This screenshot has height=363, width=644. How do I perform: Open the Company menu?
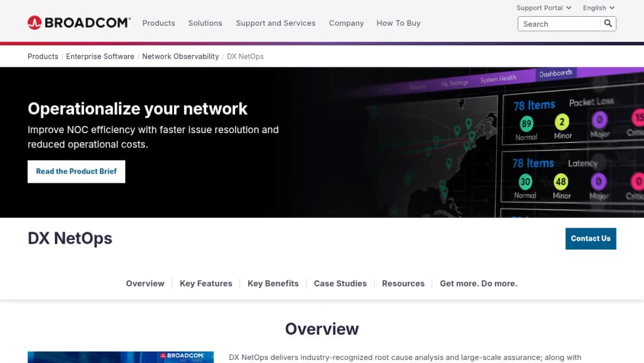346,23
